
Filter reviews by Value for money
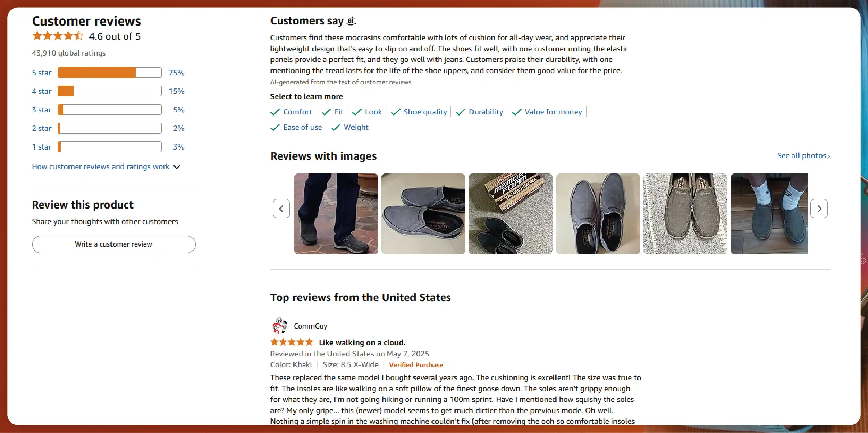tap(553, 112)
